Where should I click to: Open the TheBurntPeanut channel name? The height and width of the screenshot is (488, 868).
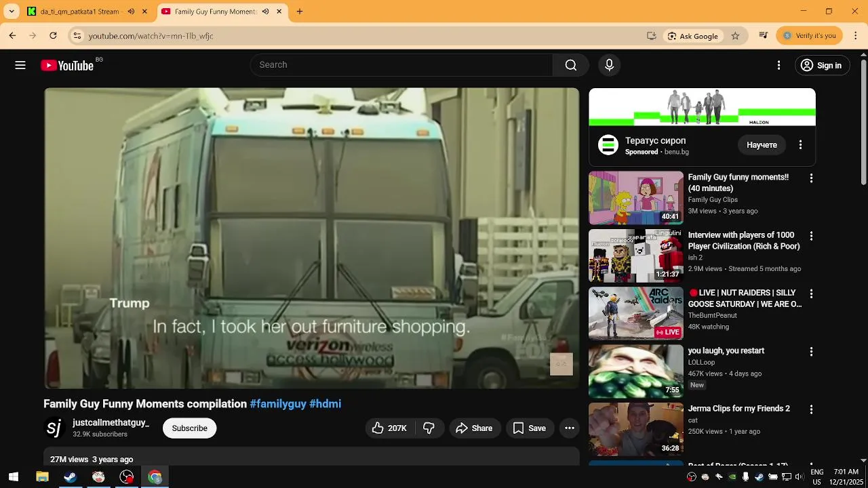(x=712, y=315)
